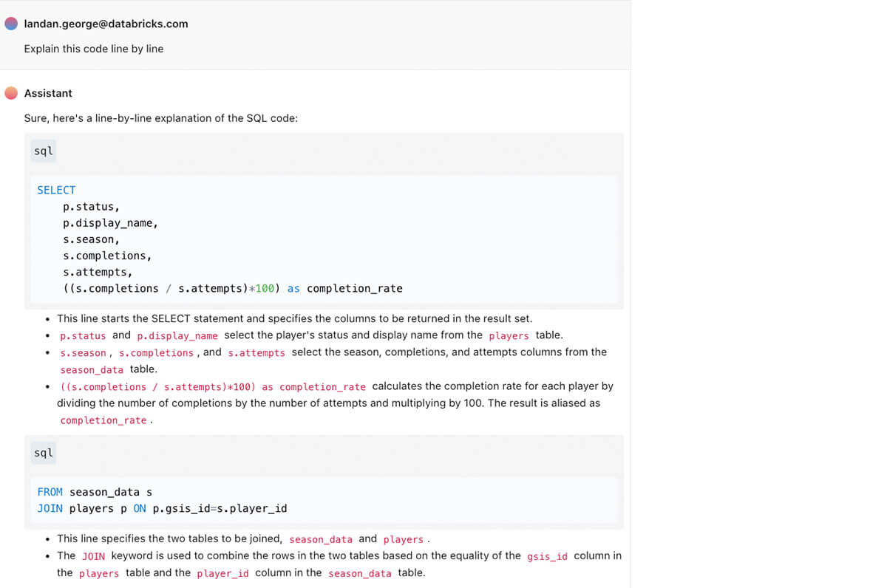The width and height of the screenshot is (887, 588).
Task: Select the sql language label on first code block
Action: [x=42, y=151]
